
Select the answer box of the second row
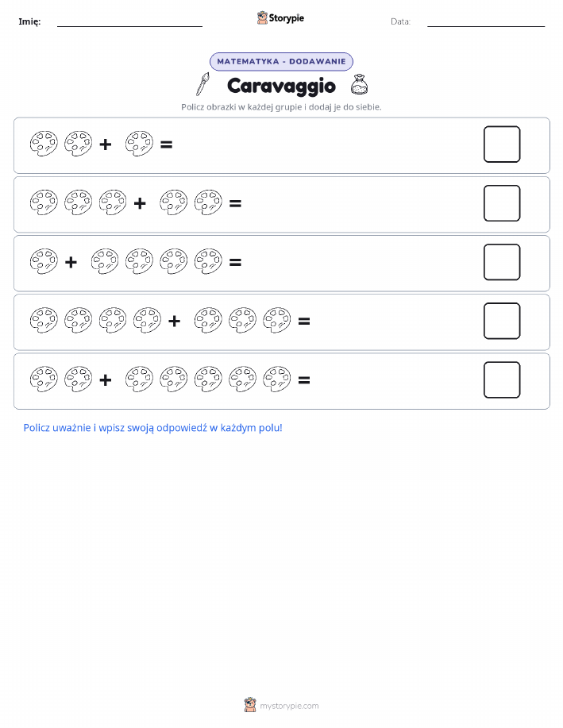(x=502, y=203)
